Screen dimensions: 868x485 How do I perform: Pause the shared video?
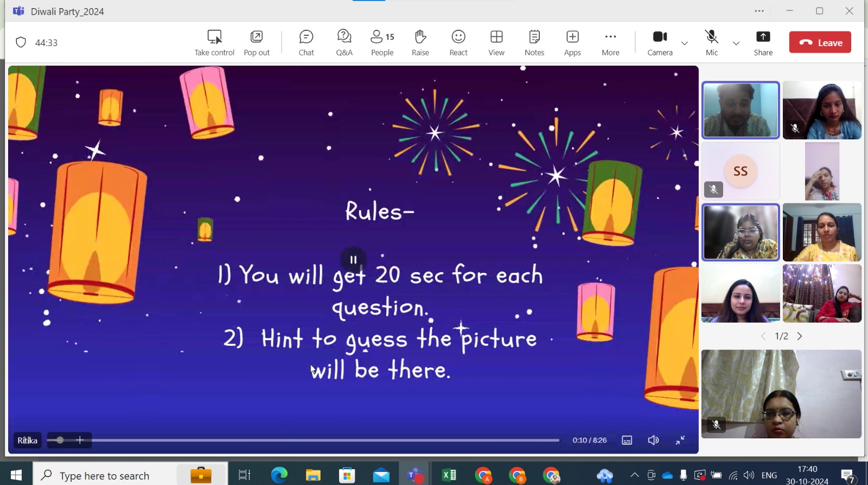354,260
